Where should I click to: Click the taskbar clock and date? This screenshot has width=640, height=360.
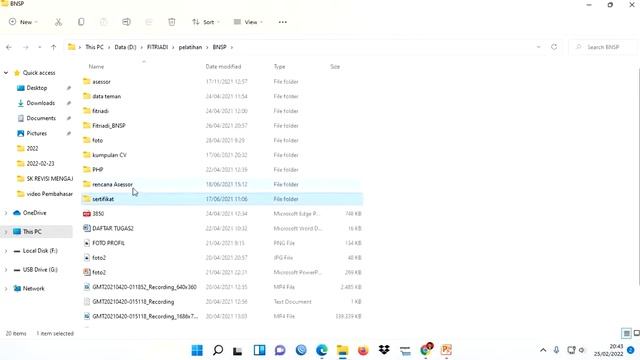coord(608,350)
